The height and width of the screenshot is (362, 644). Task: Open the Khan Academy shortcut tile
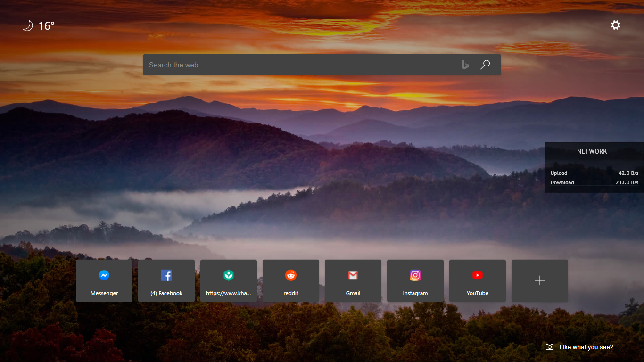[228, 280]
